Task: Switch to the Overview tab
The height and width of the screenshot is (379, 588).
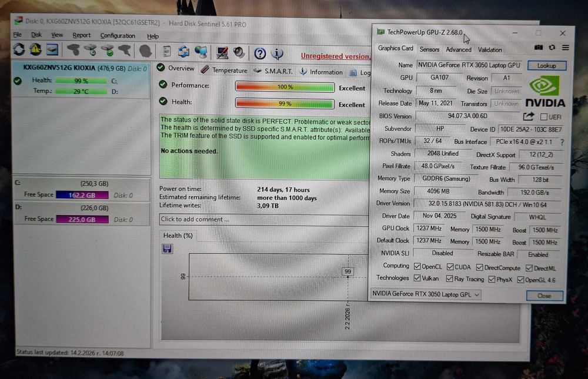Action: (x=176, y=68)
